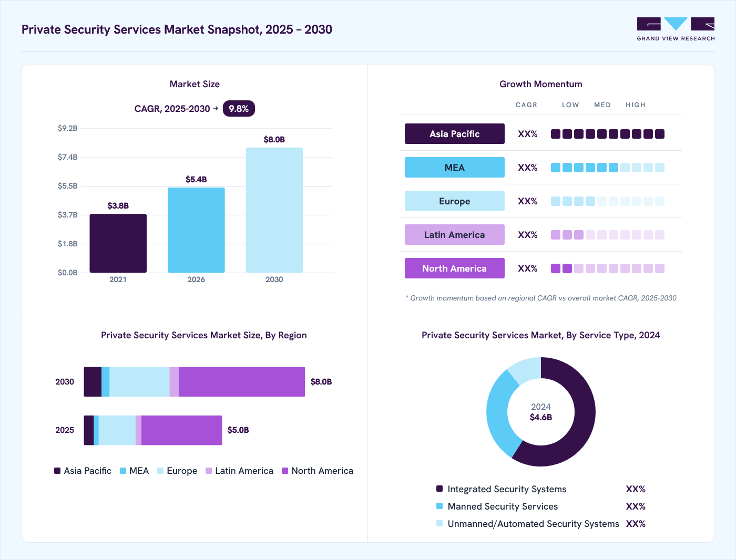Click the 2030 market size bar
This screenshot has height=560, width=736.
[274, 210]
